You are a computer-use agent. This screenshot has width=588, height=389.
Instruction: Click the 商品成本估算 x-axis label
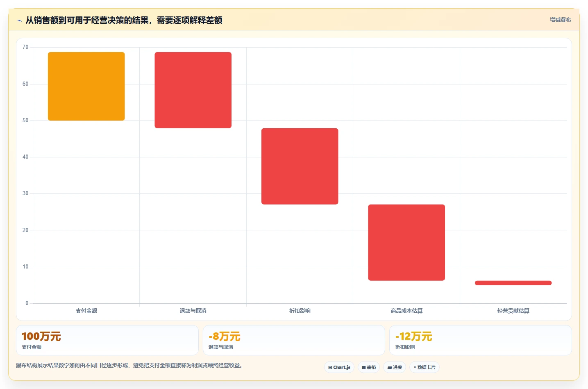click(406, 311)
